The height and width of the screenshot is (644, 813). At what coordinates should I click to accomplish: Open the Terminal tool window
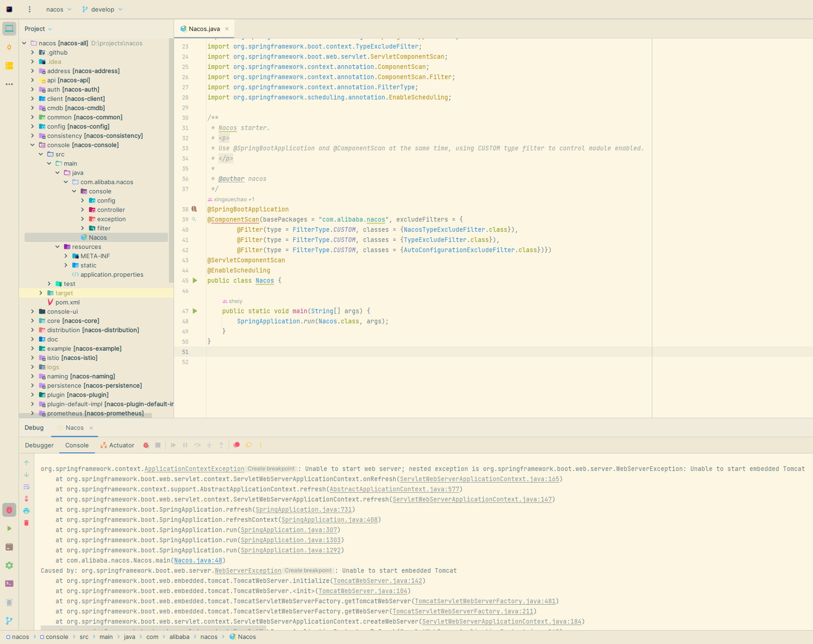[9, 584]
